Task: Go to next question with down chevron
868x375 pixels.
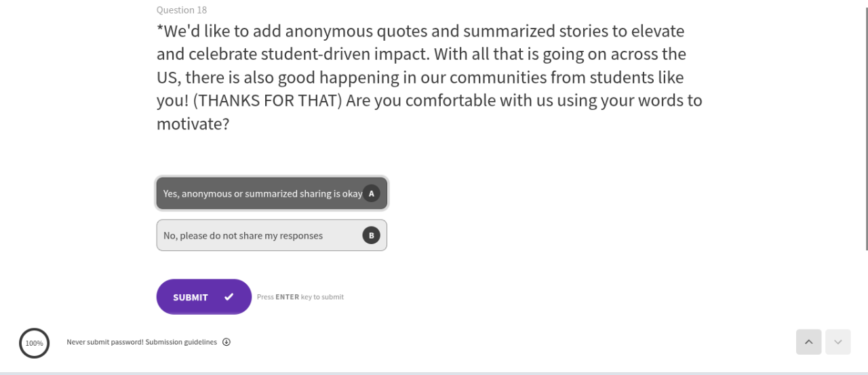Action: 837,342
